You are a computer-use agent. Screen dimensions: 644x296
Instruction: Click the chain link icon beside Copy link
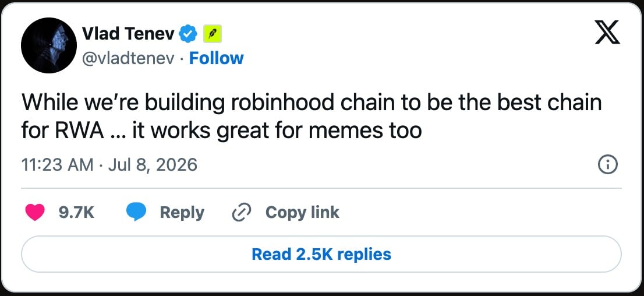pos(242,213)
